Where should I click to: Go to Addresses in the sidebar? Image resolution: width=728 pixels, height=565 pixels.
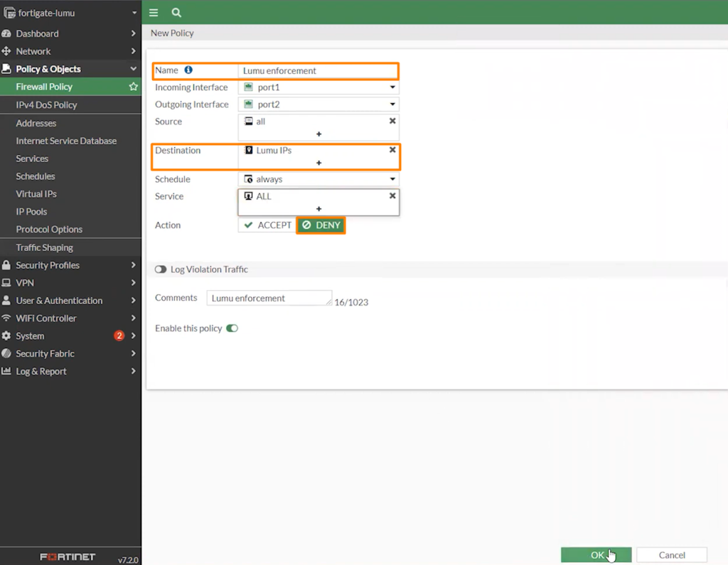click(36, 123)
